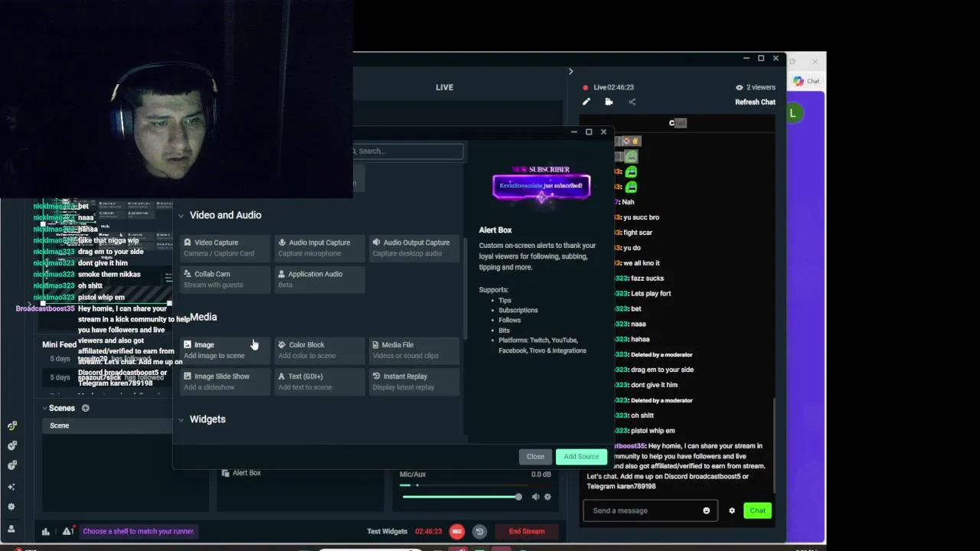This screenshot has width=980, height=551.
Task: Click the 2 viewers count
Action: tap(755, 87)
